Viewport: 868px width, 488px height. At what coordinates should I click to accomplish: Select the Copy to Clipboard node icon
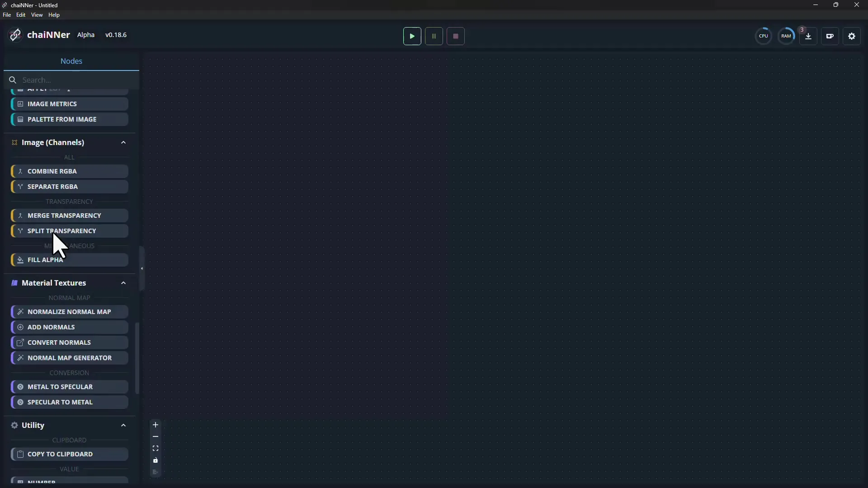20,454
